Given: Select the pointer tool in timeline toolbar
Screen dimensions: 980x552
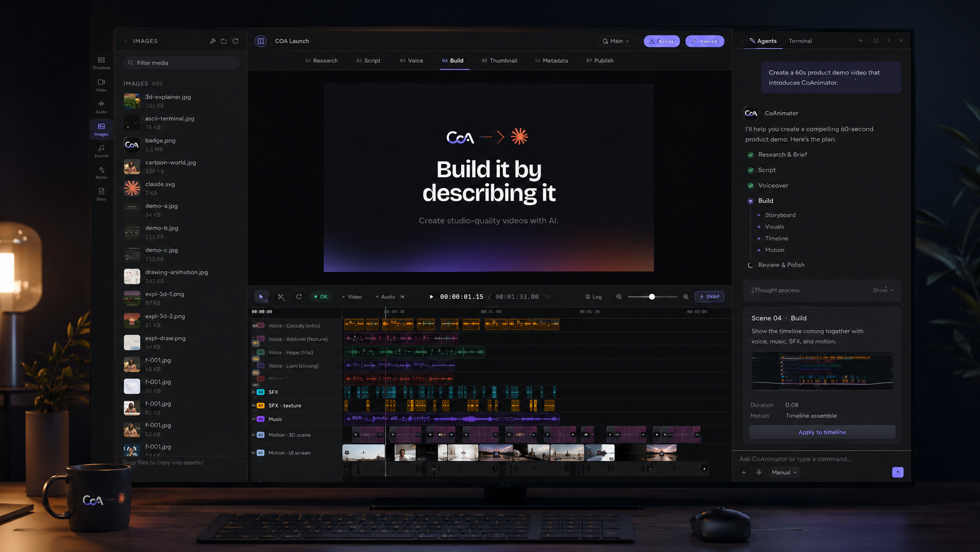Looking at the screenshot, I should [x=261, y=297].
